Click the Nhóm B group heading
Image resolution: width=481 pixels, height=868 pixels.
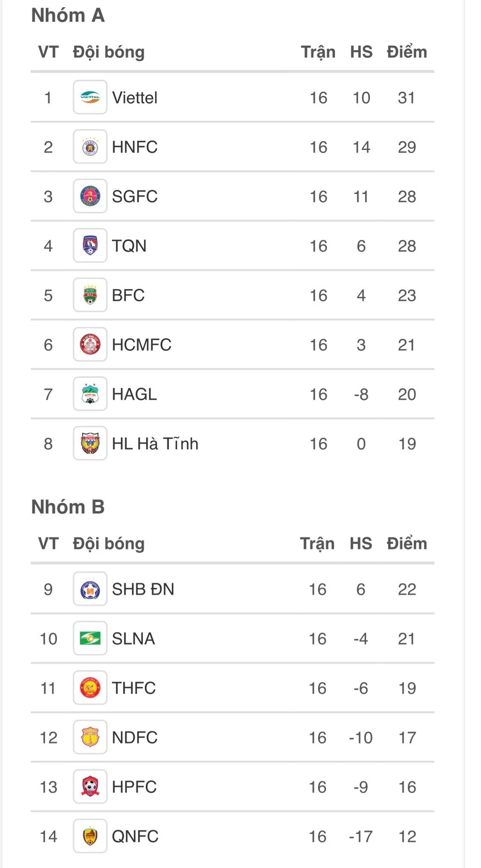point(68,507)
